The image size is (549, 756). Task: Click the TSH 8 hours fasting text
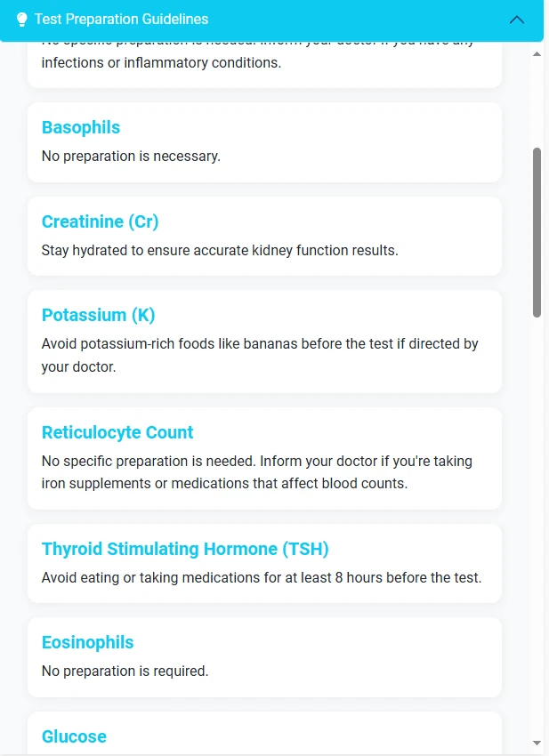[x=262, y=577]
